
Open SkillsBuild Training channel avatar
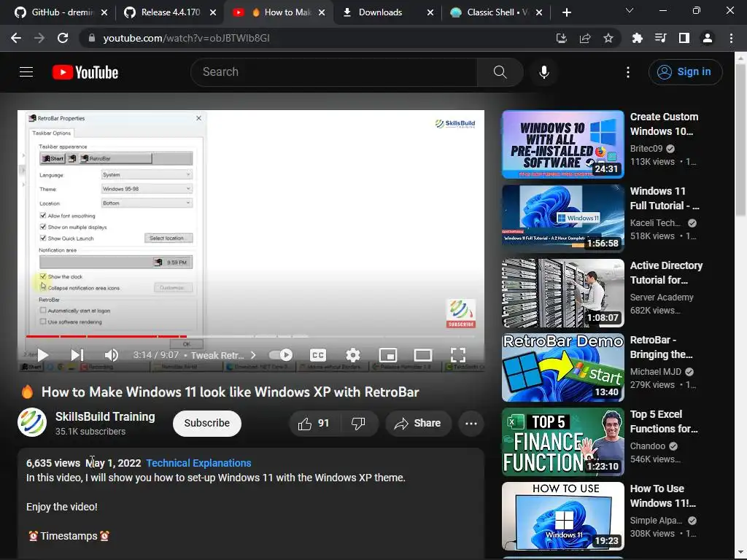(x=32, y=422)
